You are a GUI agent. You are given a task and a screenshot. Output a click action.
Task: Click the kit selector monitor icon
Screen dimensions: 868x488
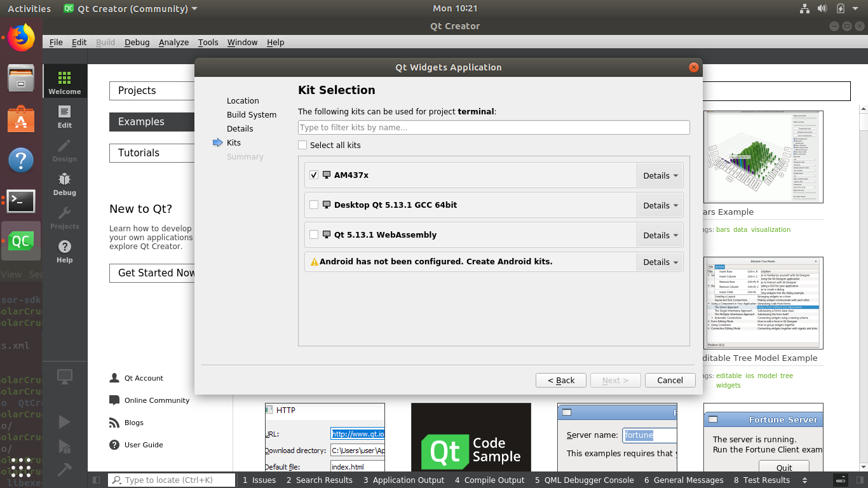tap(64, 377)
